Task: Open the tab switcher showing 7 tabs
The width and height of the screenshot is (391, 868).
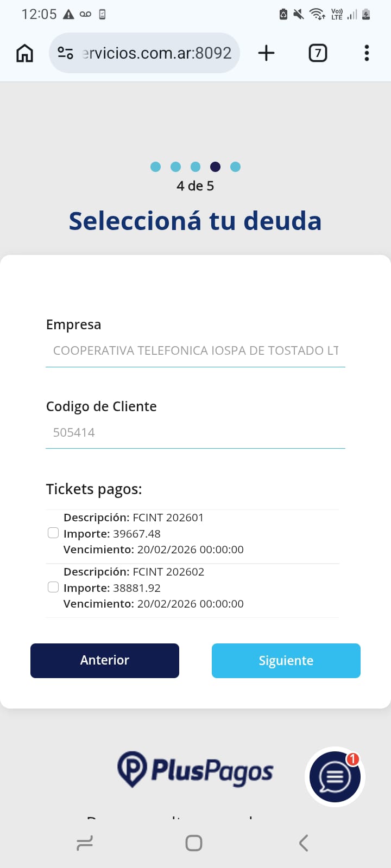Action: (318, 53)
